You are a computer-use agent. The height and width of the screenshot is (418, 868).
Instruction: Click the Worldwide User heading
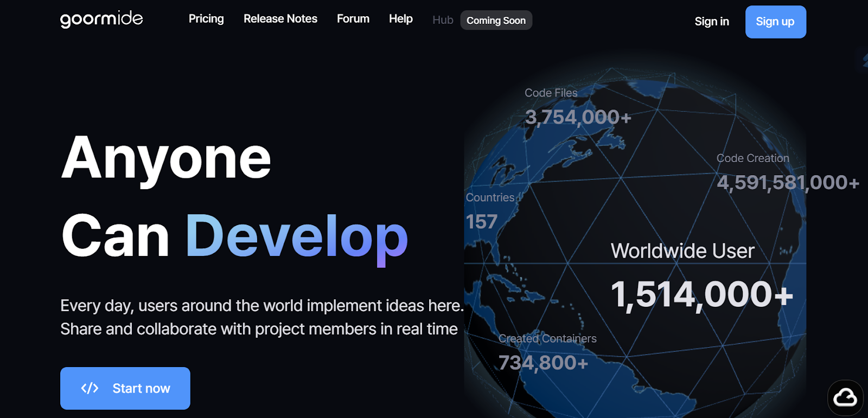click(682, 251)
